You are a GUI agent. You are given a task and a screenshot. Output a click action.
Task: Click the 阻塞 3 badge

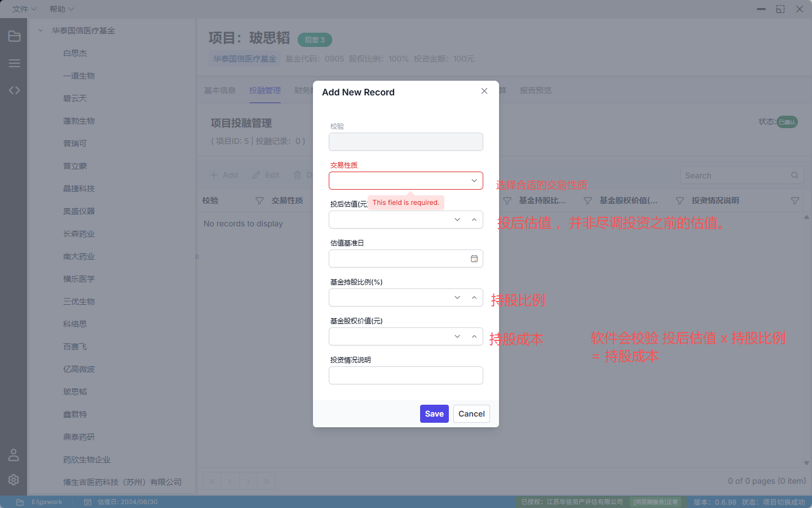(x=315, y=40)
